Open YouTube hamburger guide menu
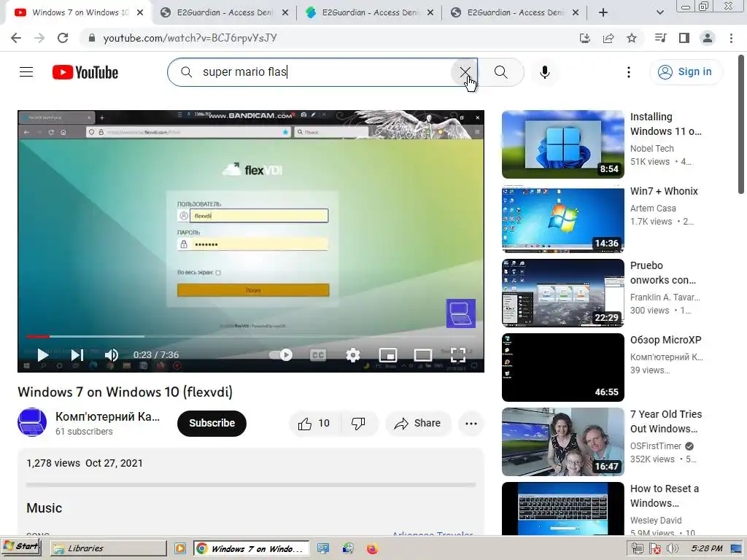747x560 pixels. [x=26, y=72]
